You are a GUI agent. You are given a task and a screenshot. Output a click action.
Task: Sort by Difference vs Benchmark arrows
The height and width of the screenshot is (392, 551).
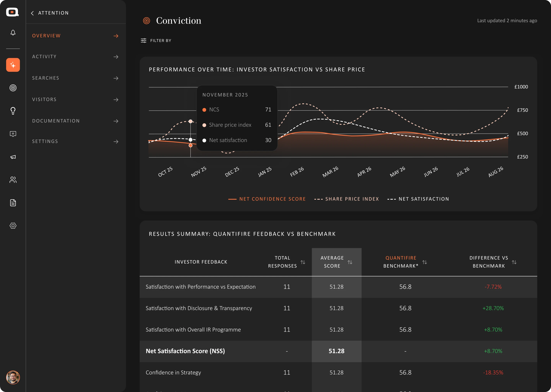click(x=514, y=262)
